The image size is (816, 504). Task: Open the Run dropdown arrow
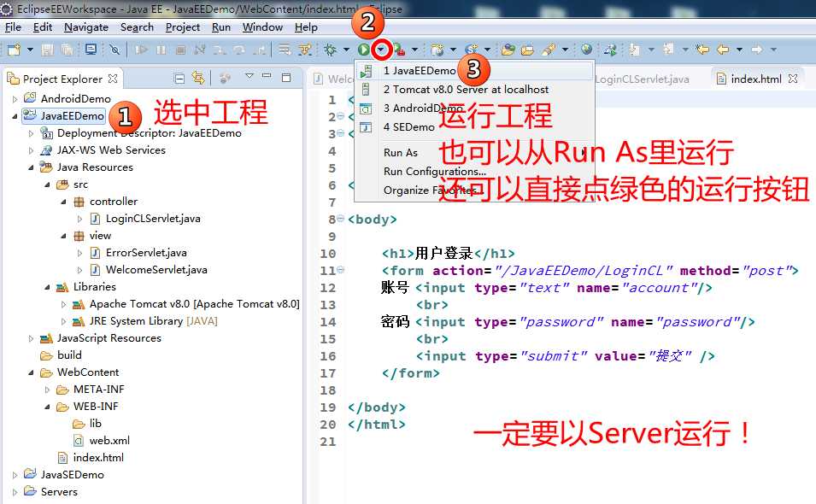click(x=381, y=50)
